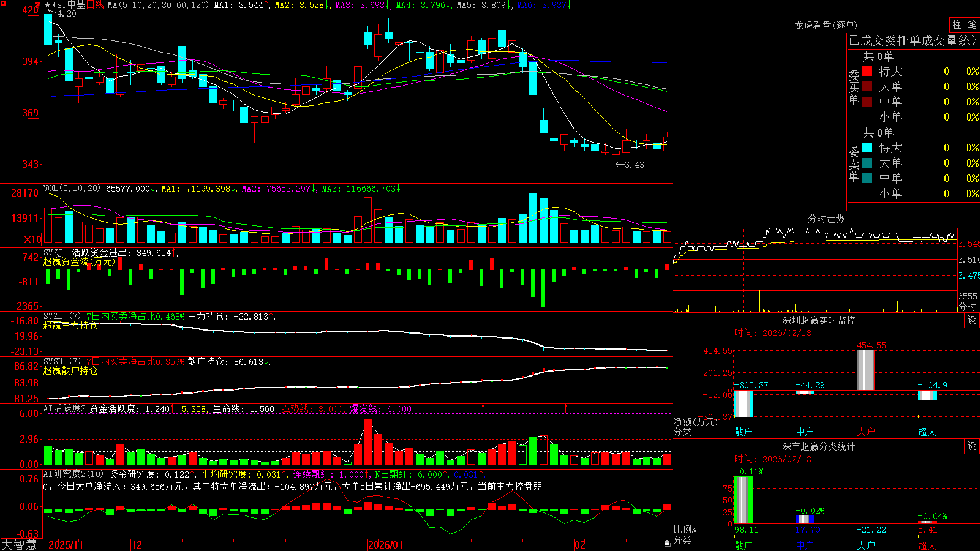Click the 超大 label under the realtime monitor bars
The image size is (980, 551).
927,432
